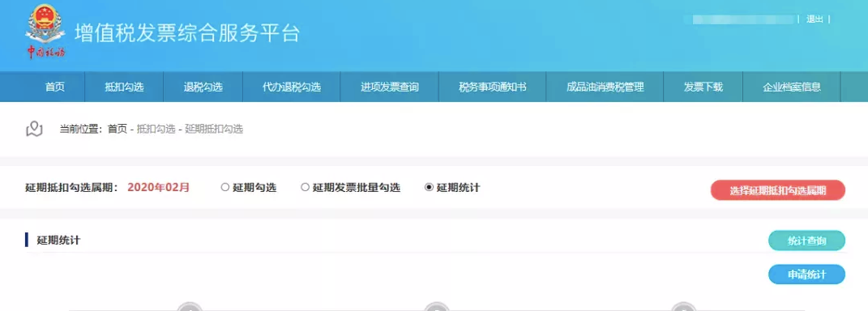This screenshot has width=868, height=311.
Task: Click the 统计查询 button
Action: [806, 241]
